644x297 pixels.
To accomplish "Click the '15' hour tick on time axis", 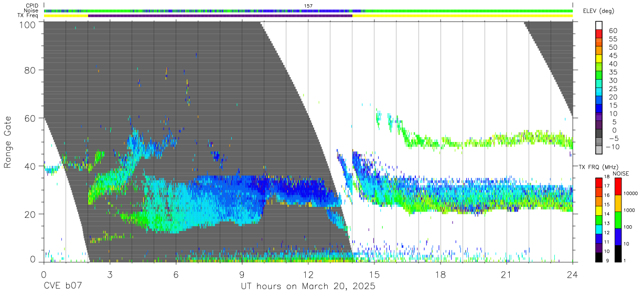I will pos(374,274).
